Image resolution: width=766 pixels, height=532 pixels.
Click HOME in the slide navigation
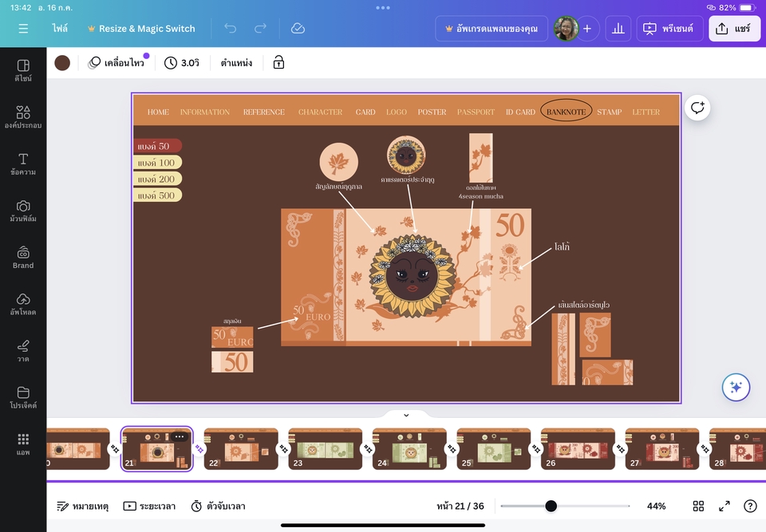pyautogui.click(x=158, y=112)
